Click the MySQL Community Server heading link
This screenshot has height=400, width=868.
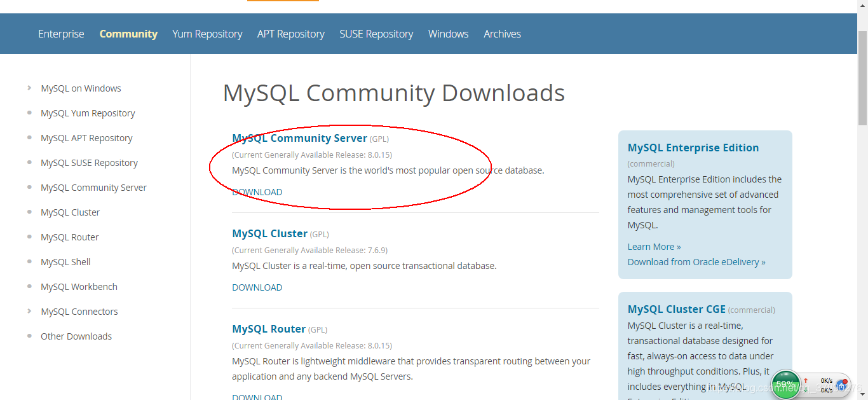pos(299,138)
